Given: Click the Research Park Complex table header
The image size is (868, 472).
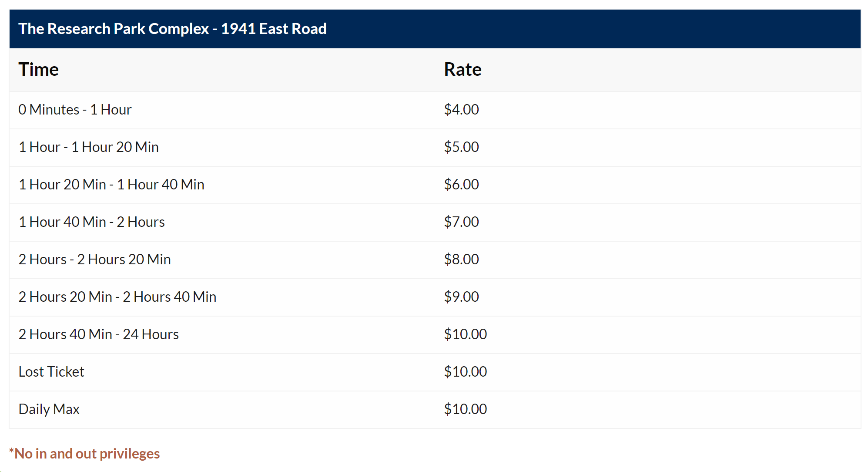Looking at the screenshot, I should [x=435, y=29].
